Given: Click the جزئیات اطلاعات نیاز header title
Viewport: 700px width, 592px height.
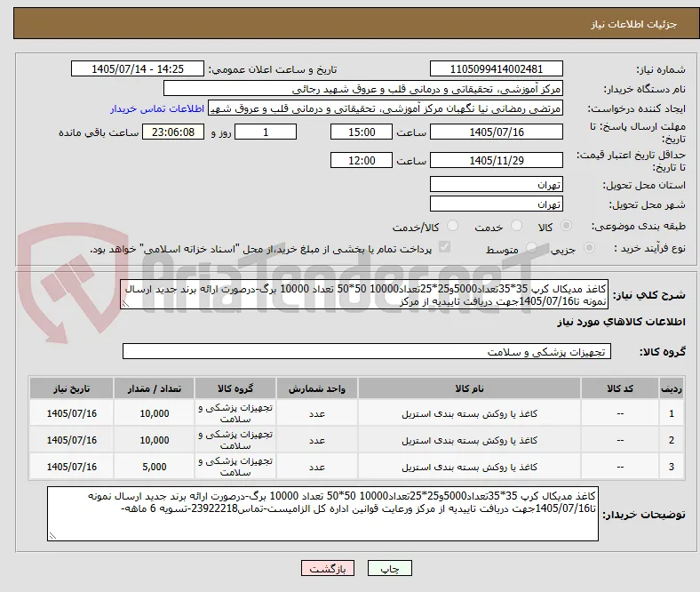Looking at the screenshot, I should [634, 24].
